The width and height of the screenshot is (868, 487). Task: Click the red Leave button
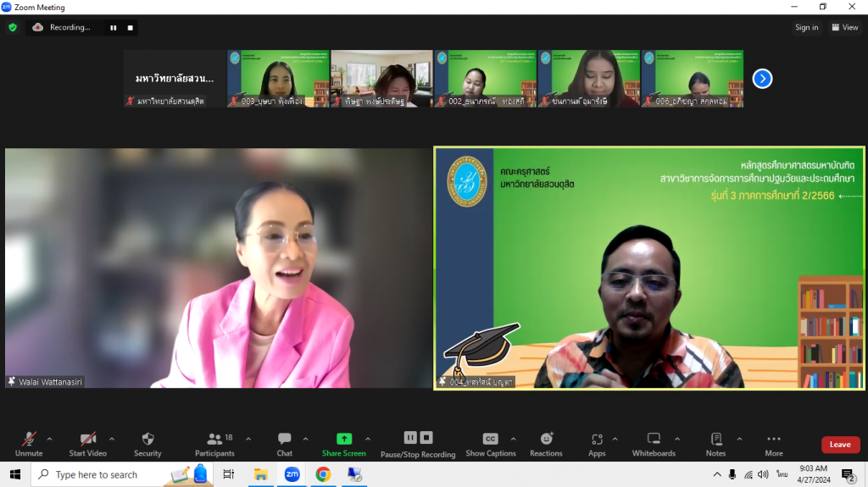click(x=840, y=445)
